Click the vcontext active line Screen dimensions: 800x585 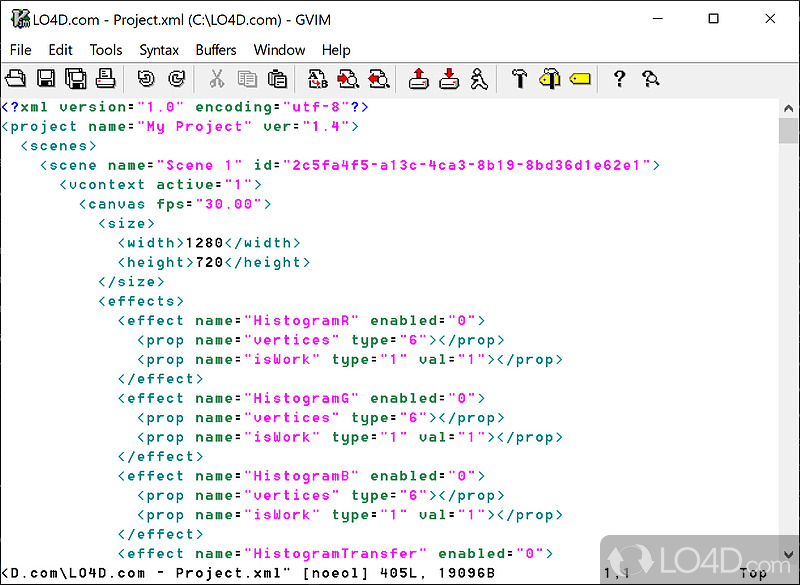(160, 185)
